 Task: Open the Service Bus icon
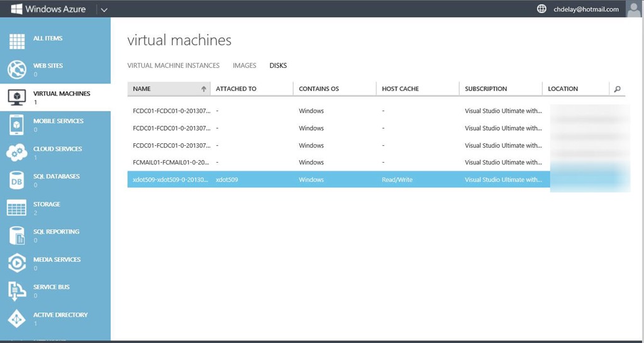(x=17, y=290)
